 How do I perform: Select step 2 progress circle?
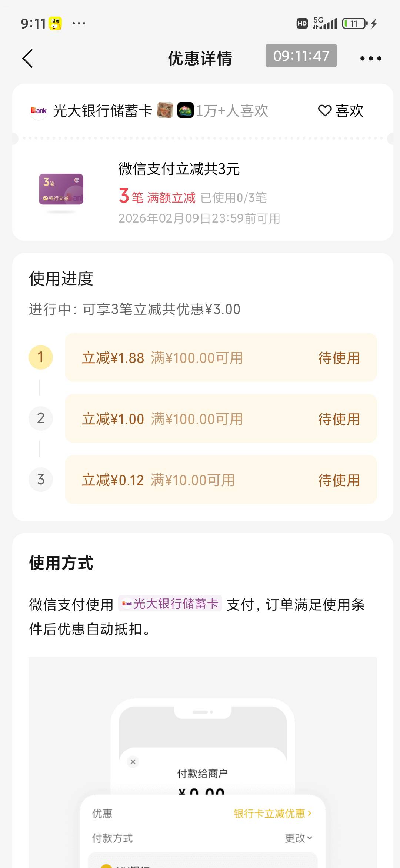(x=41, y=418)
